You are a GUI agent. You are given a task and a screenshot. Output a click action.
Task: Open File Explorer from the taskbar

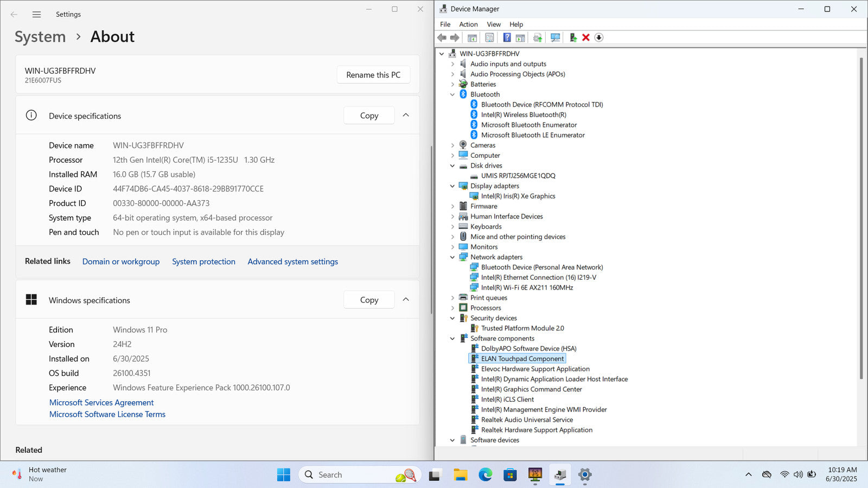coord(461,475)
